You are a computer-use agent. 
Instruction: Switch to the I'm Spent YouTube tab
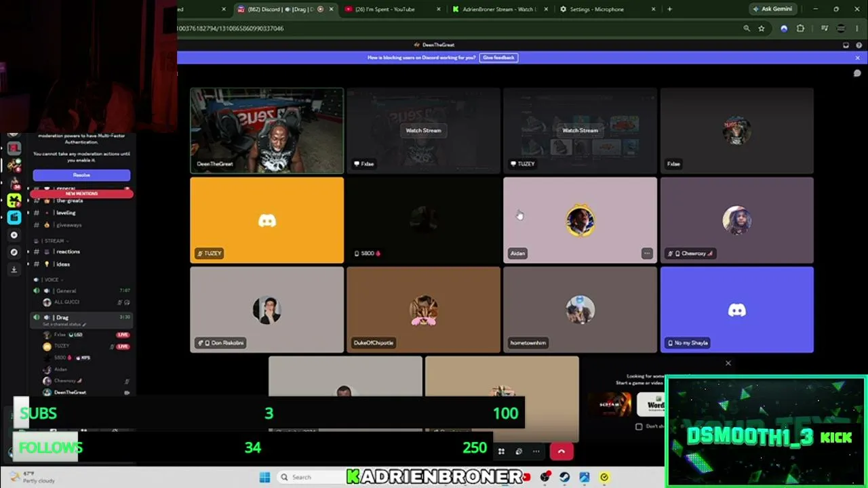(x=392, y=9)
